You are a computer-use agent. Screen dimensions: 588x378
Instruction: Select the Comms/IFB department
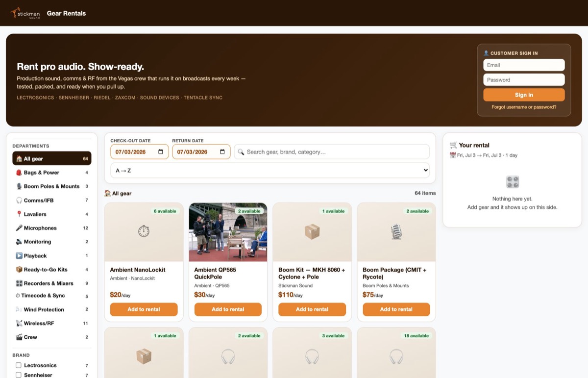click(x=52, y=201)
